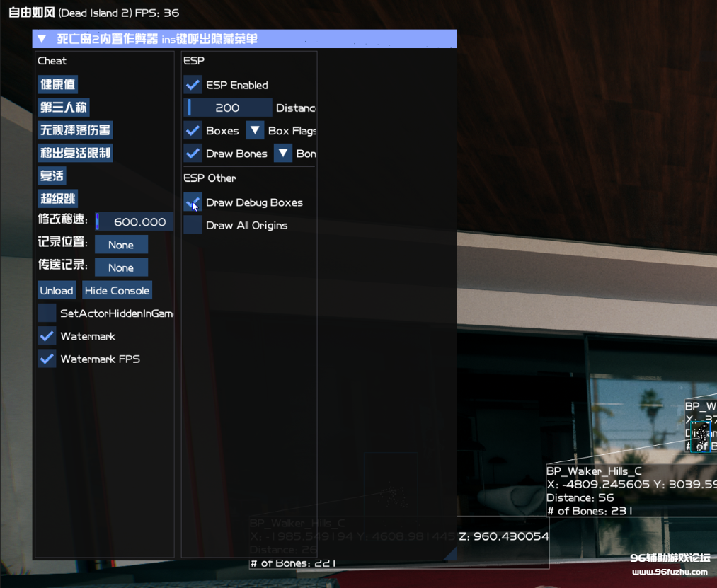Click the 修改移速 slider showing 600.000
Viewport: 717px width, 588px height.
[134, 221]
